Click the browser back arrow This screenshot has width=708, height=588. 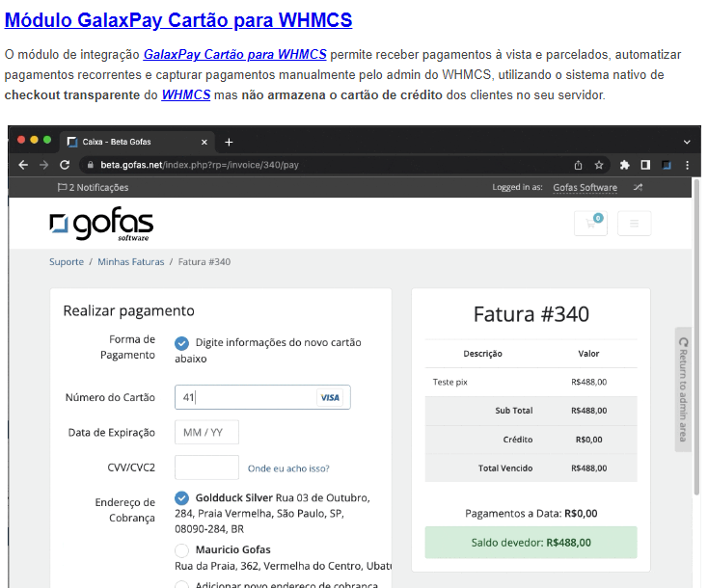click(23, 165)
